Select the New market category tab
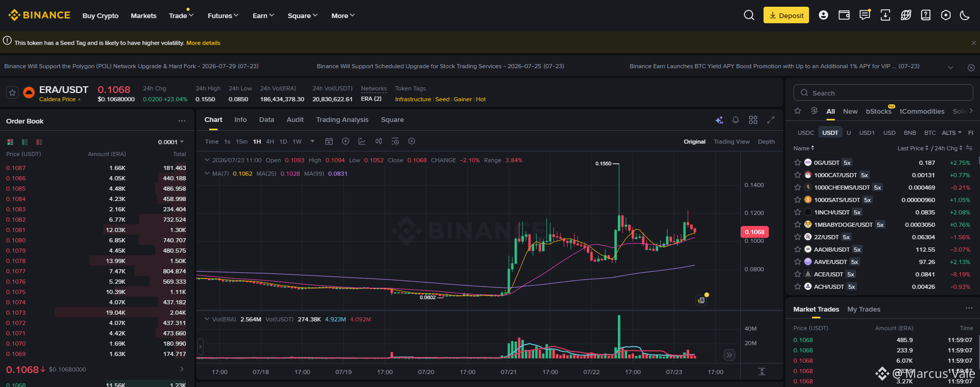The width and height of the screenshot is (980, 387). click(x=850, y=111)
